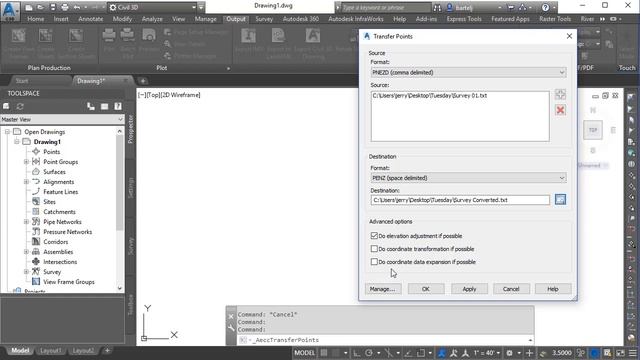Browse for destination file location
This screenshot has height=360, width=640.
560,200
